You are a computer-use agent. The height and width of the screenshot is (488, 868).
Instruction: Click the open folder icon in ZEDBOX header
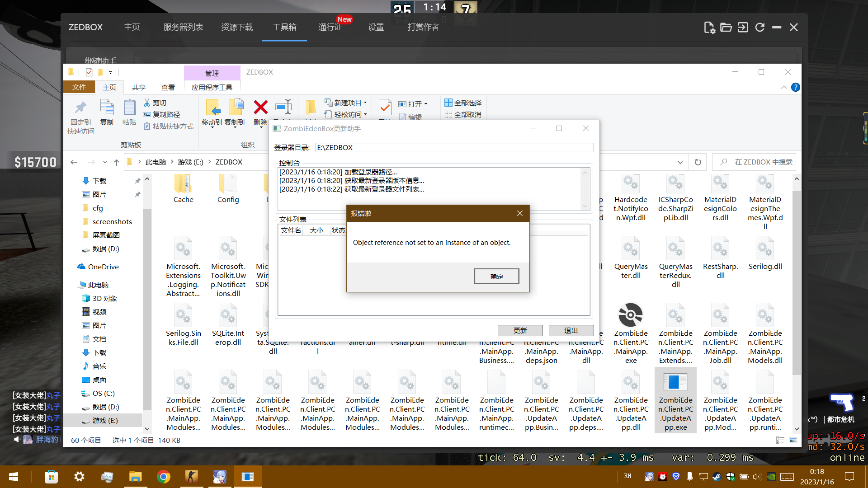point(726,28)
